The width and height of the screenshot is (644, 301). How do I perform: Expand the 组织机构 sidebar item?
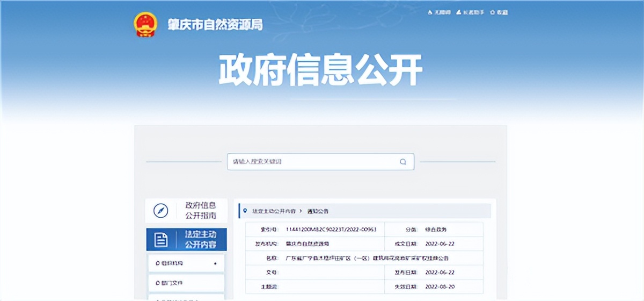[186, 263]
